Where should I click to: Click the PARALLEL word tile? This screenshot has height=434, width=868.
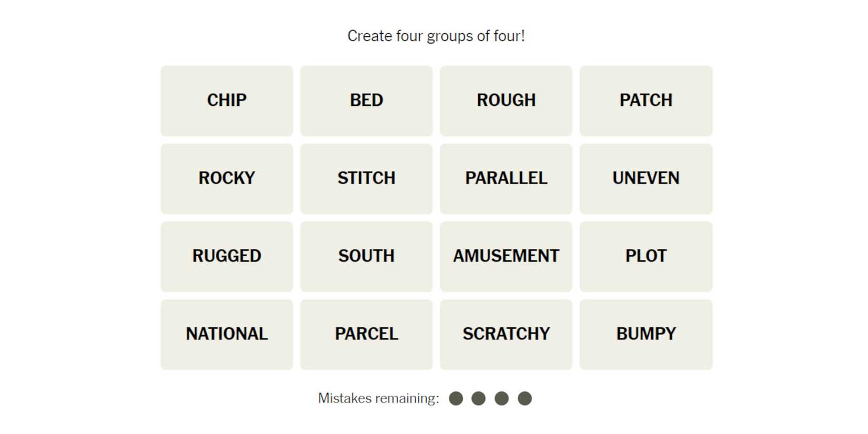coord(506,178)
